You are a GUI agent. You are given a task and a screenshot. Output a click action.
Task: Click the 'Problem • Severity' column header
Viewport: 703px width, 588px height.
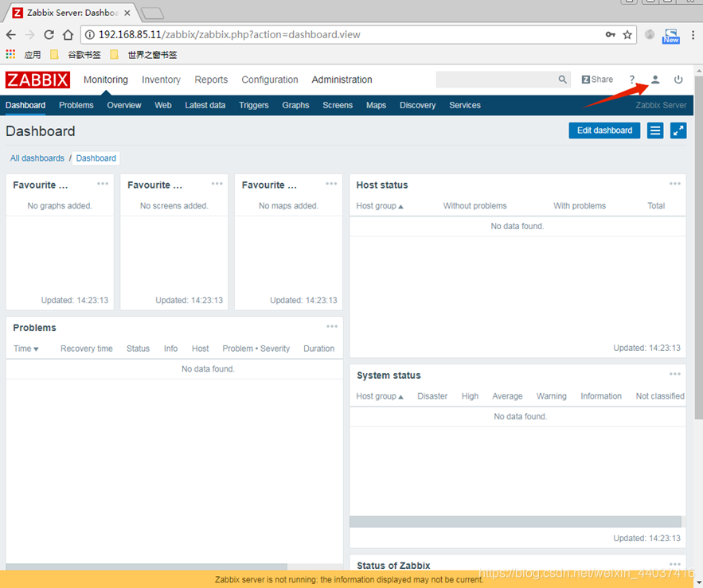256,349
